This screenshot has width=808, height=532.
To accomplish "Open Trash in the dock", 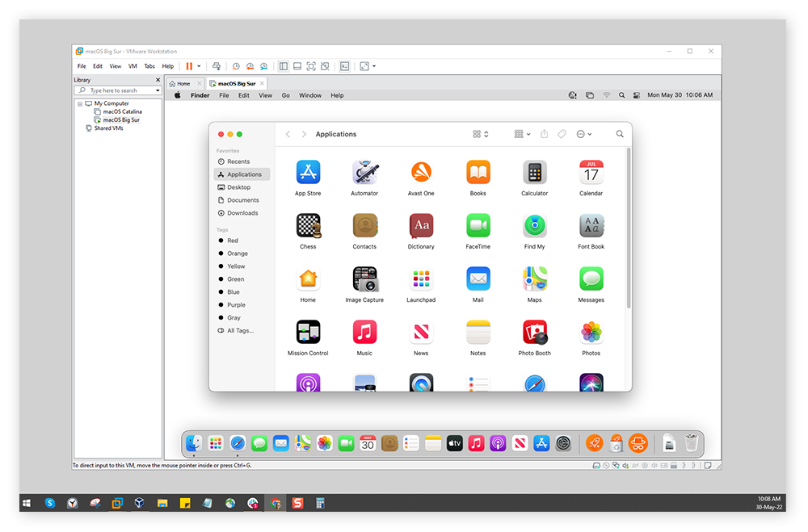I will coord(691,443).
